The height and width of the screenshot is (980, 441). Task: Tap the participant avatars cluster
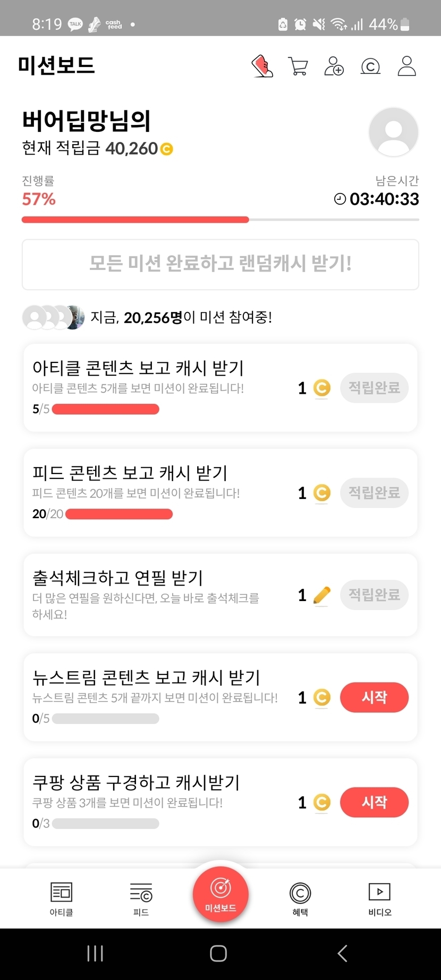click(53, 317)
